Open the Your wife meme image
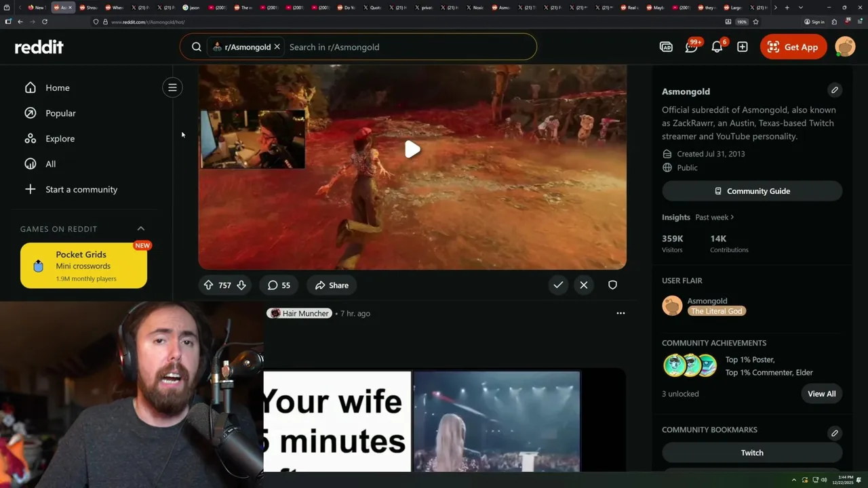Image resolution: width=868 pixels, height=488 pixels. point(422,421)
